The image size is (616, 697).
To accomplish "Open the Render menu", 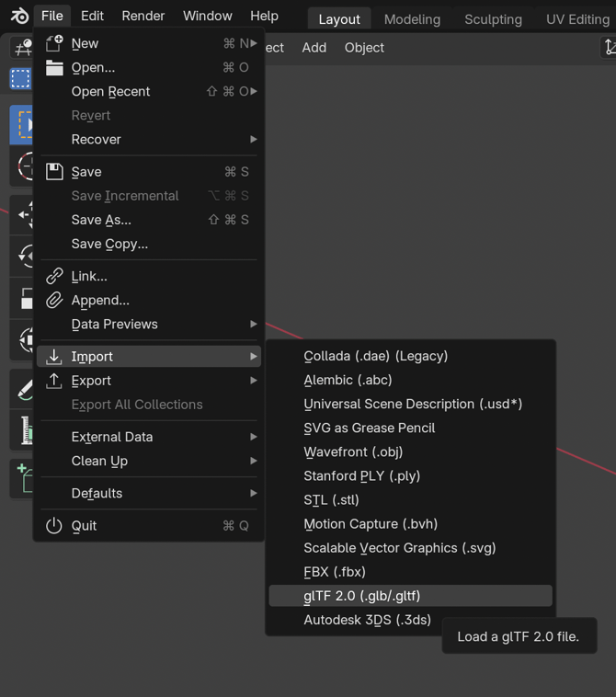I will point(143,16).
